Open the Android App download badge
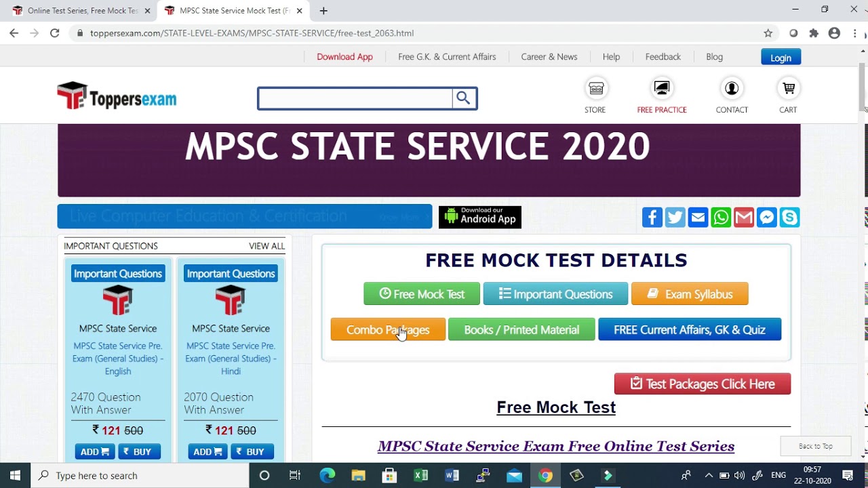Screen dimensions: 868x488 click(480, 217)
